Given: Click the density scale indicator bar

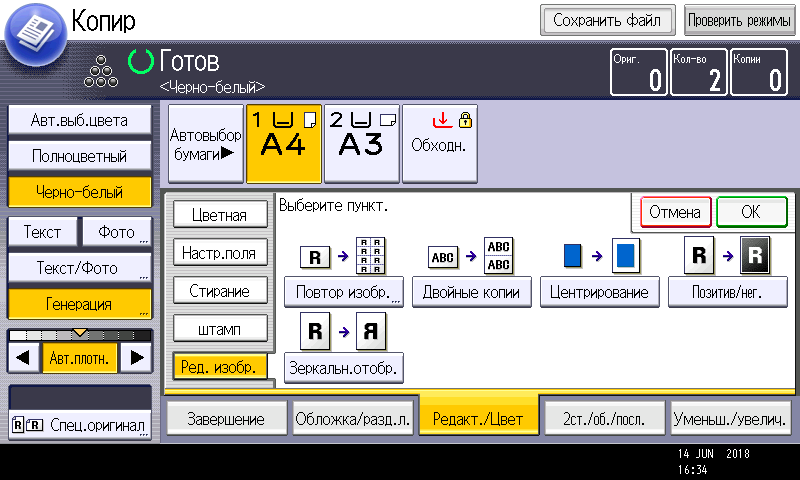Looking at the screenshot, I should (x=80, y=335).
